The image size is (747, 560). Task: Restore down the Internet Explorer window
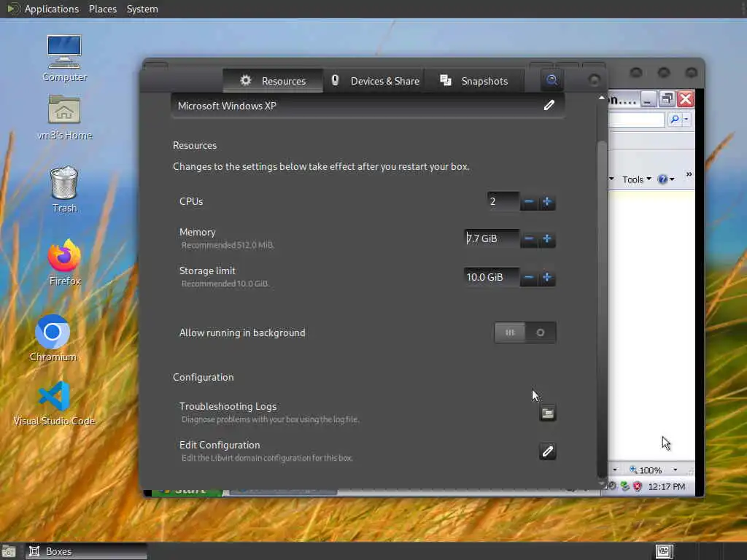667,99
